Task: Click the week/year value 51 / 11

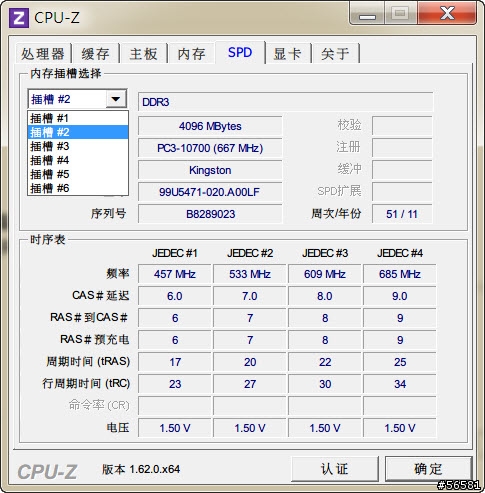Action: (x=402, y=214)
